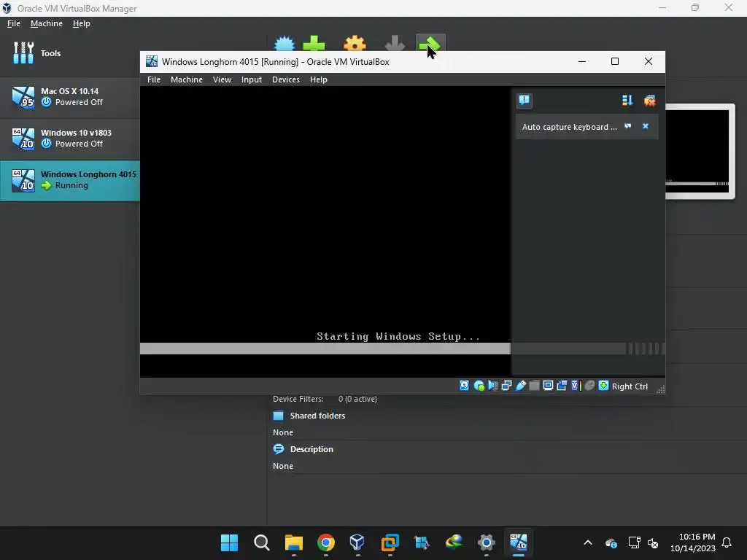Screen dimensions: 747x560
Task: Click the Device Filters value text
Action: point(357,399)
